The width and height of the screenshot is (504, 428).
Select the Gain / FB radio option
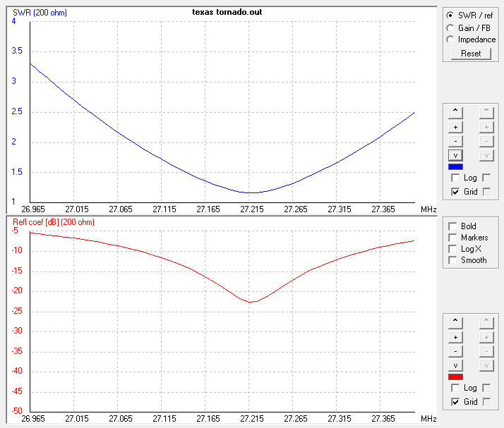[x=450, y=27]
